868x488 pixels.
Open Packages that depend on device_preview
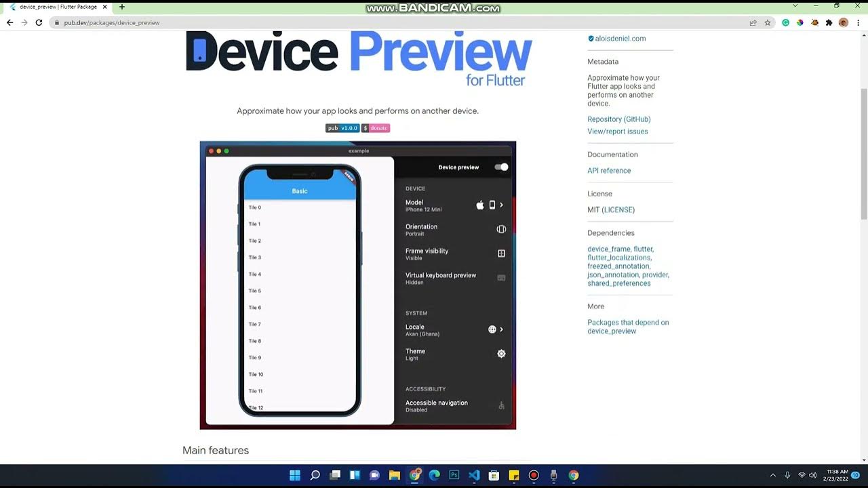coord(628,327)
